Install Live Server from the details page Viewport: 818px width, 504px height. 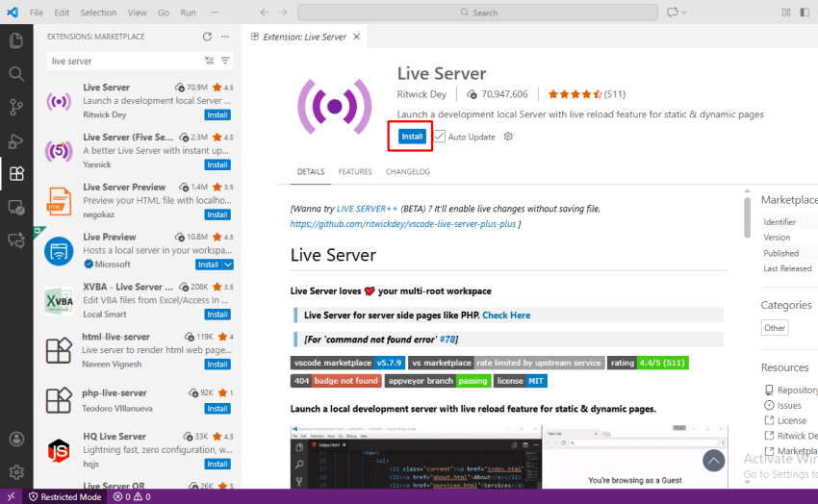412,137
